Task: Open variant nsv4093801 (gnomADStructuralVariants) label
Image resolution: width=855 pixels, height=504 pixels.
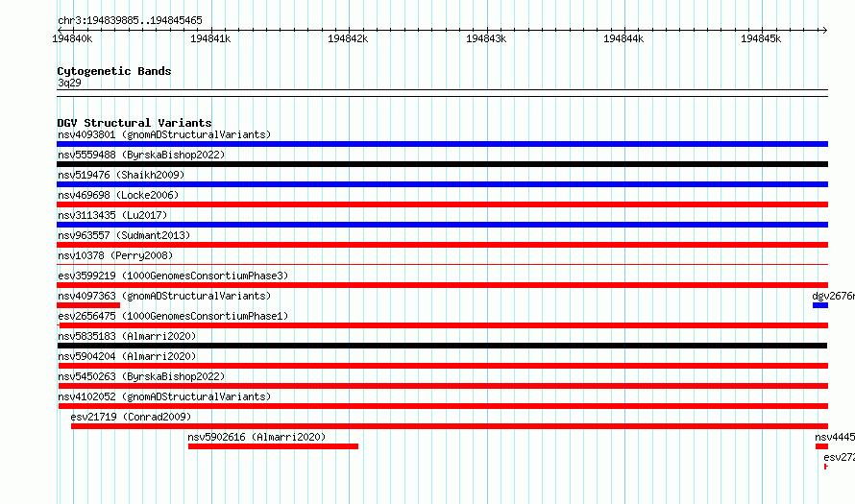Action: tap(164, 134)
